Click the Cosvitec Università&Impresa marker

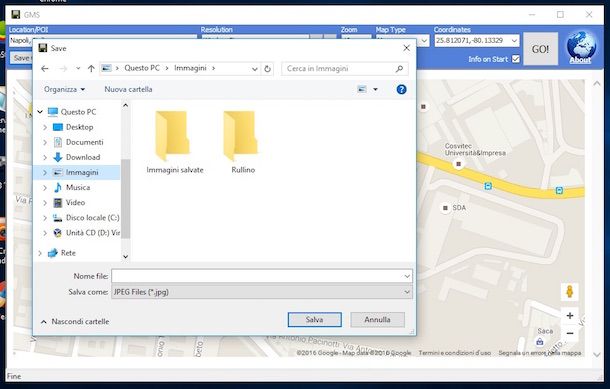tap(458, 164)
